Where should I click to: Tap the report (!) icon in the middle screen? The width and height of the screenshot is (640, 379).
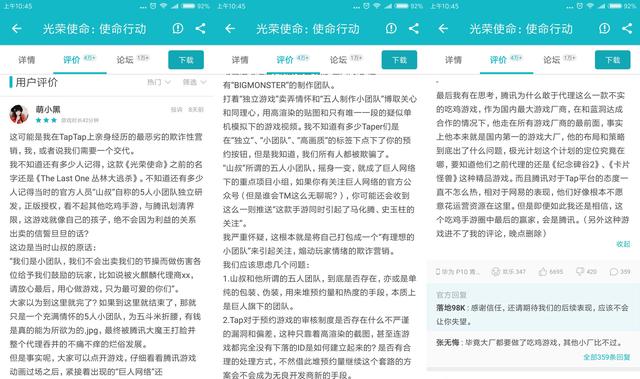[391, 28]
